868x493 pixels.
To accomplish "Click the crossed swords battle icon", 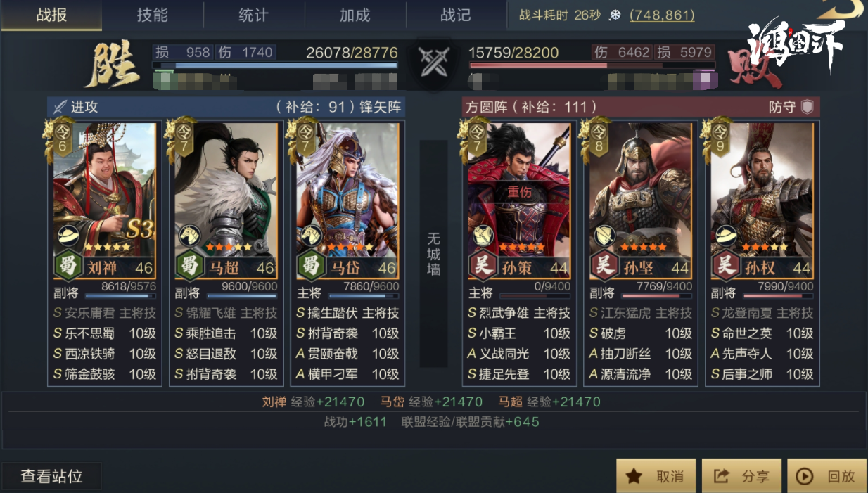I will pyautogui.click(x=434, y=63).
